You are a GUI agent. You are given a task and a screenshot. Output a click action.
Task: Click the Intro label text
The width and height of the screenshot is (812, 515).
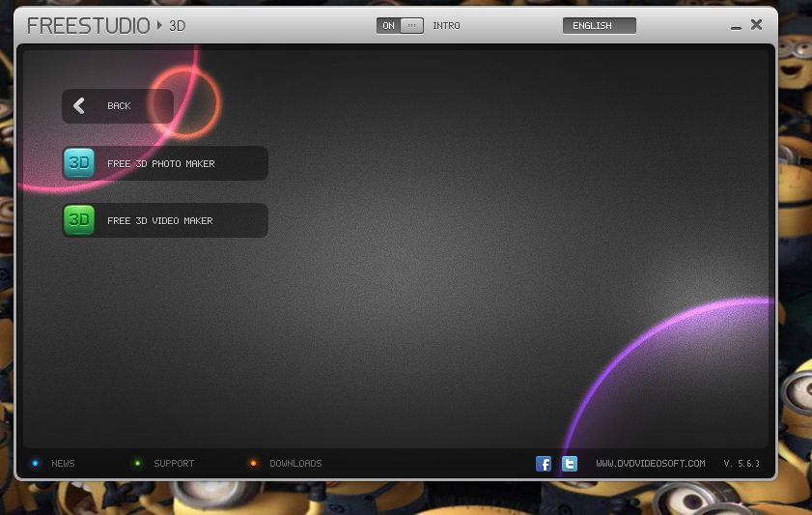click(446, 25)
